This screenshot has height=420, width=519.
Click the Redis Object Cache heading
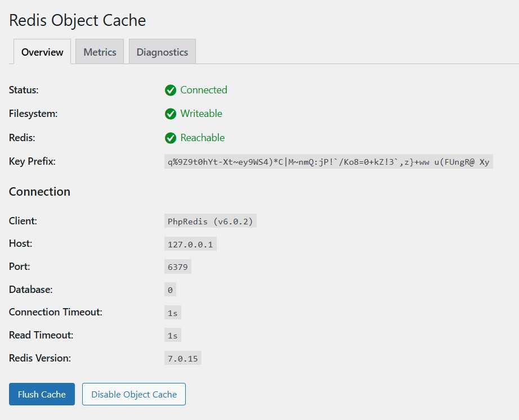click(77, 20)
